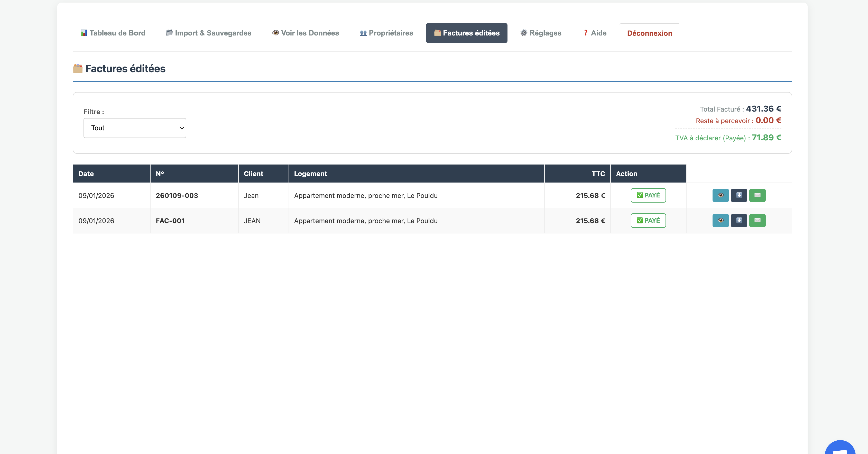The height and width of the screenshot is (454, 868).
Task: Toggle PAYÉ status for invoice FAC-001
Action: point(648,220)
